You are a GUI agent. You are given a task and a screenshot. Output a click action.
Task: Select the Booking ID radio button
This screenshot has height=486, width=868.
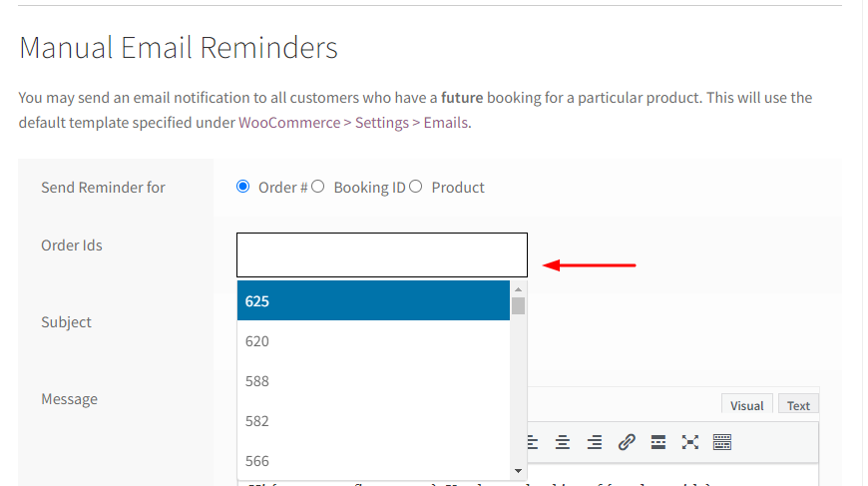[317, 187]
